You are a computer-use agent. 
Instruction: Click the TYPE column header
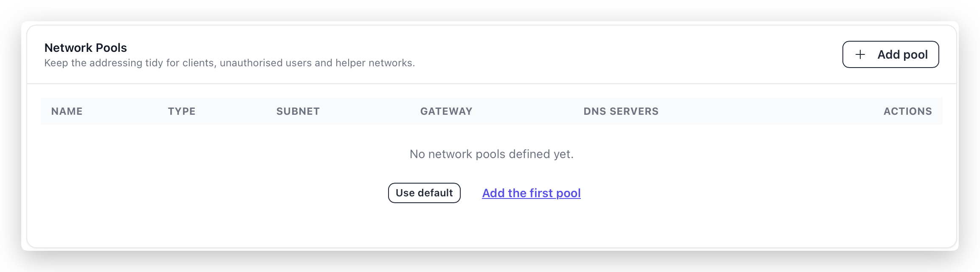point(182,111)
